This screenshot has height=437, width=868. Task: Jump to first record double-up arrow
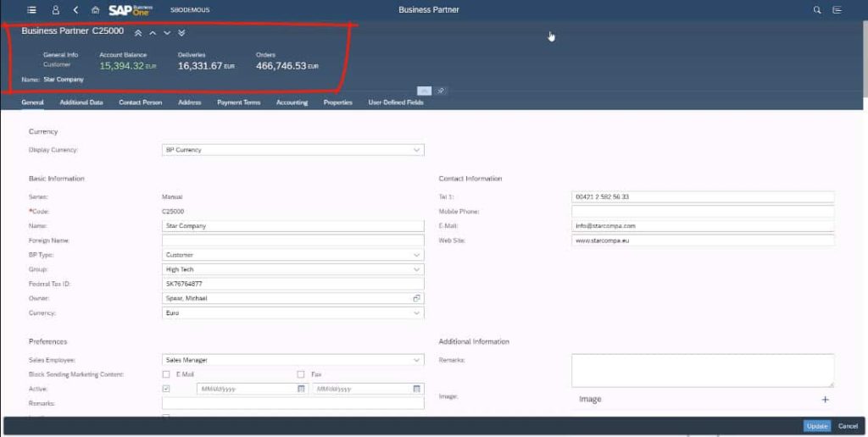[138, 33]
